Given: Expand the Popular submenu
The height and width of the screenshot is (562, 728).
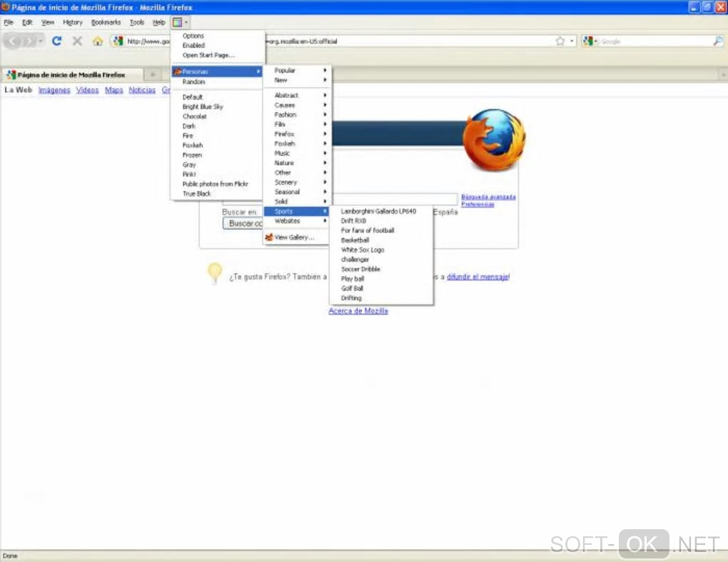Looking at the screenshot, I should [x=297, y=71].
